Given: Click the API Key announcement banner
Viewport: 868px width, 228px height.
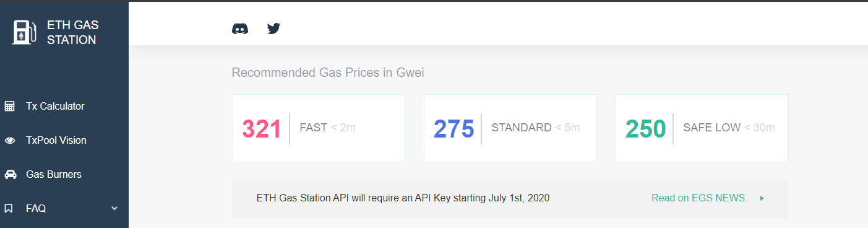Looking at the screenshot, I should 510,199.
